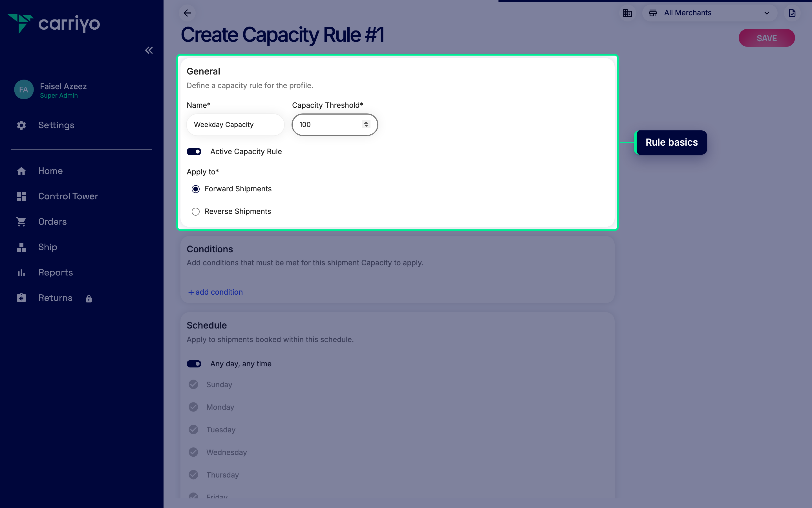Toggle the Active Capacity Rule switch
812x508 pixels.
[194, 152]
